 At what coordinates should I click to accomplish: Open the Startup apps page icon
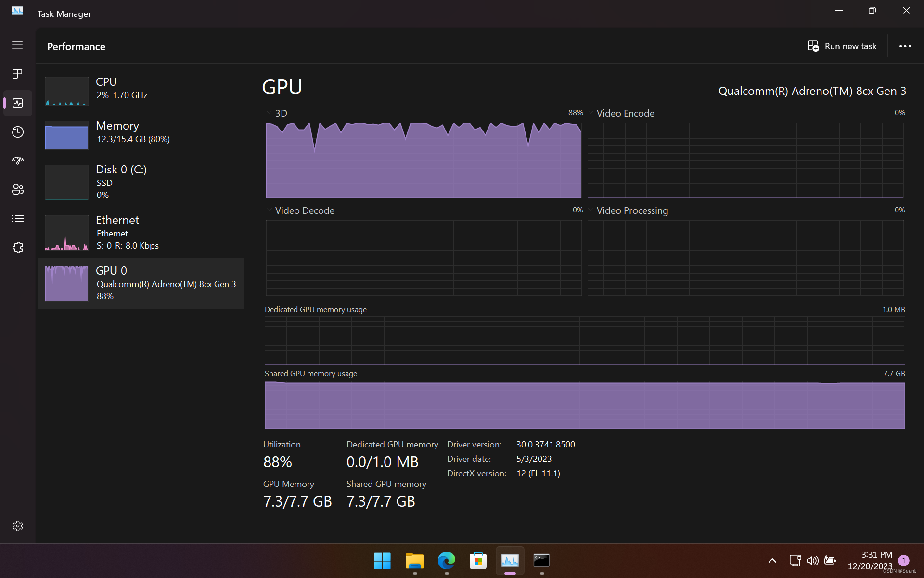click(18, 160)
